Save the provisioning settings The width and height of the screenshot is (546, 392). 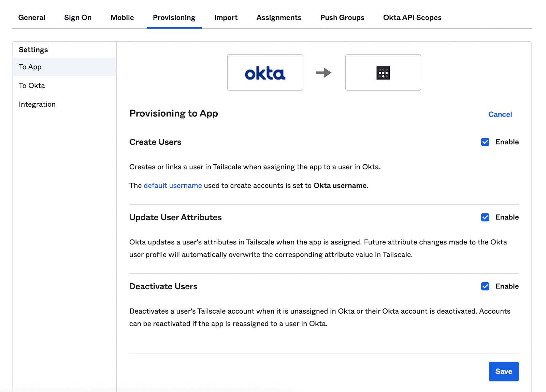[504, 371]
